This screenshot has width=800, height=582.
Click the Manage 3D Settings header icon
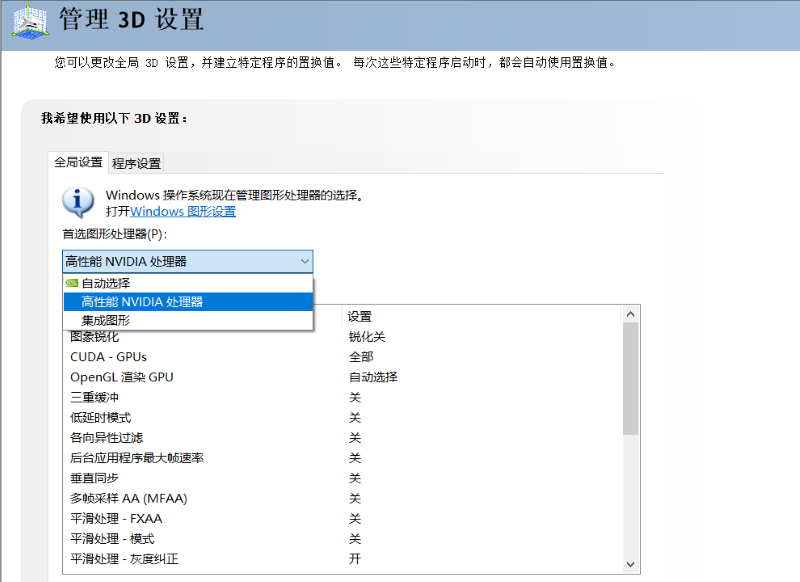coord(30,22)
